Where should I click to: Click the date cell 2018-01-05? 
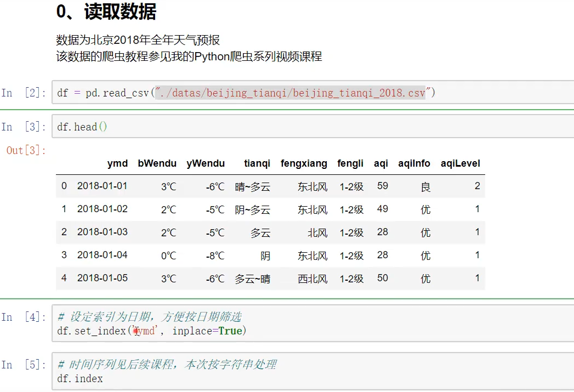102,278
